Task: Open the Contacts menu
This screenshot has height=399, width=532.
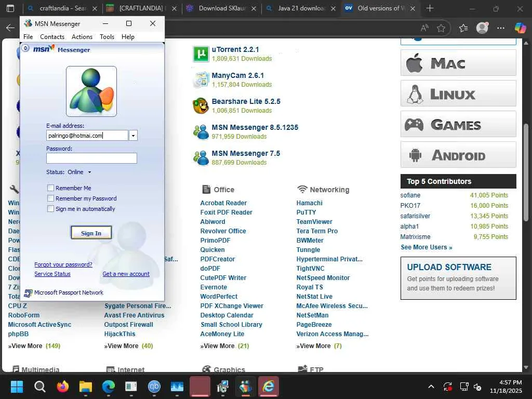Action: [x=52, y=37]
